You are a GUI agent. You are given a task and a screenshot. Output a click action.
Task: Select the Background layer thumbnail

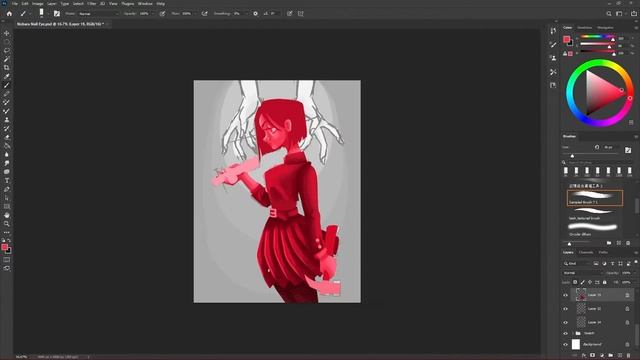coord(576,344)
